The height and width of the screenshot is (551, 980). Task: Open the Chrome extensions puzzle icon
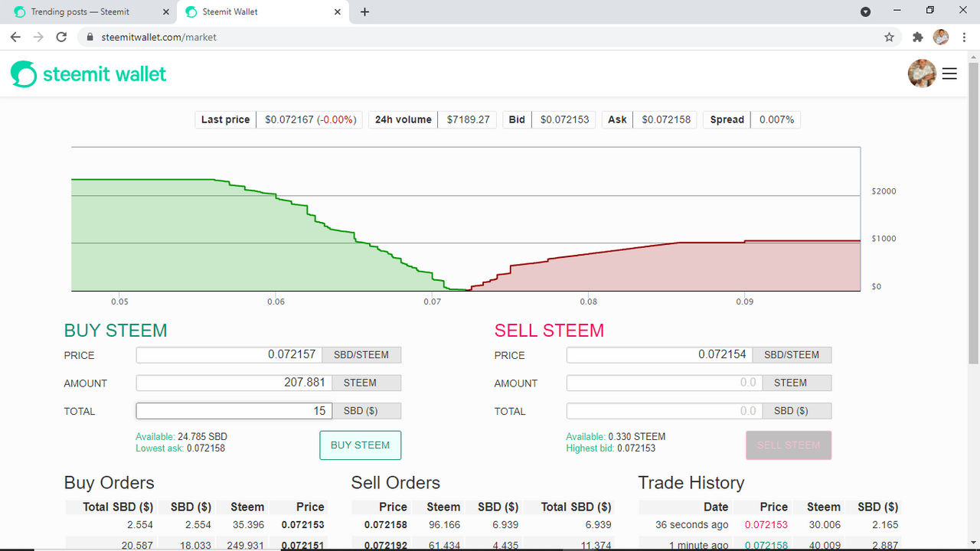click(918, 37)
